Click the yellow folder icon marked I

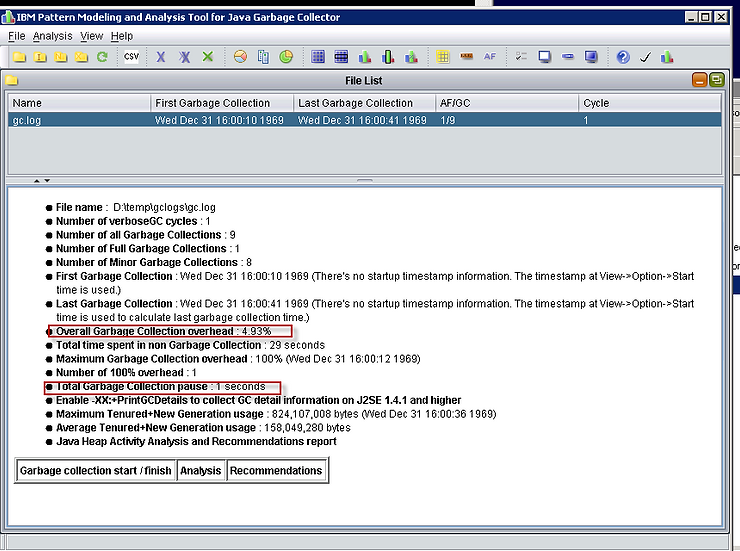click(40, 57)
